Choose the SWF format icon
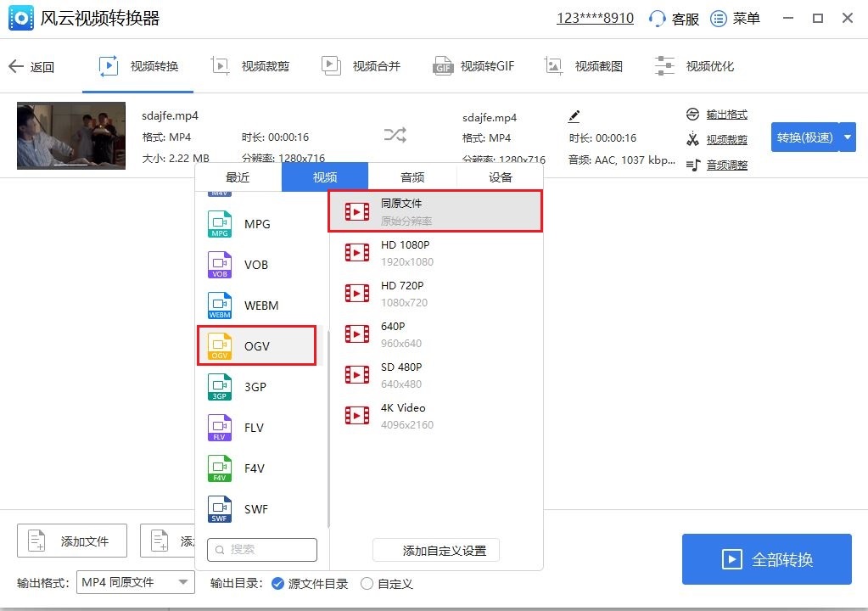The height and width of the screenshot is (611, 868). [x=219, y=509]
